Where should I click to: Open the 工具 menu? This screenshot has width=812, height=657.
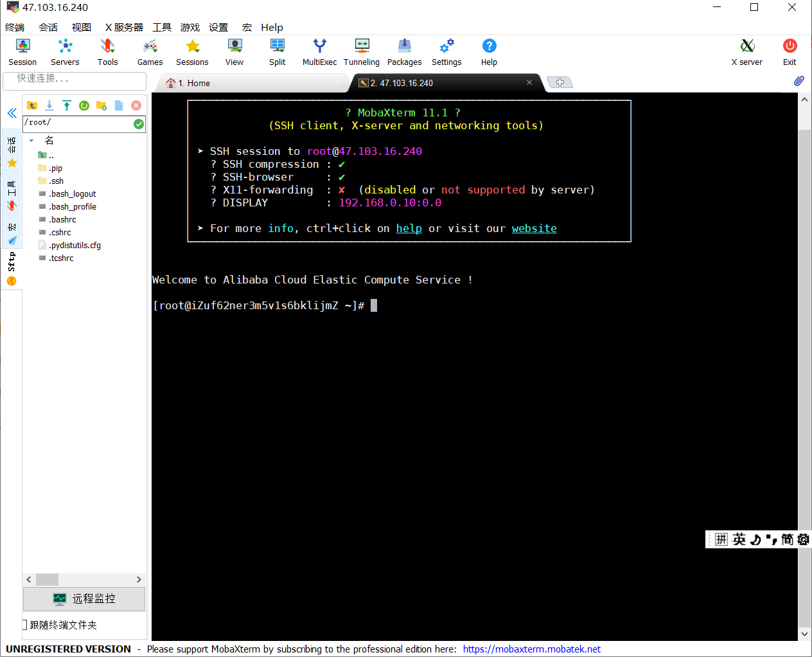pos(162,28)
